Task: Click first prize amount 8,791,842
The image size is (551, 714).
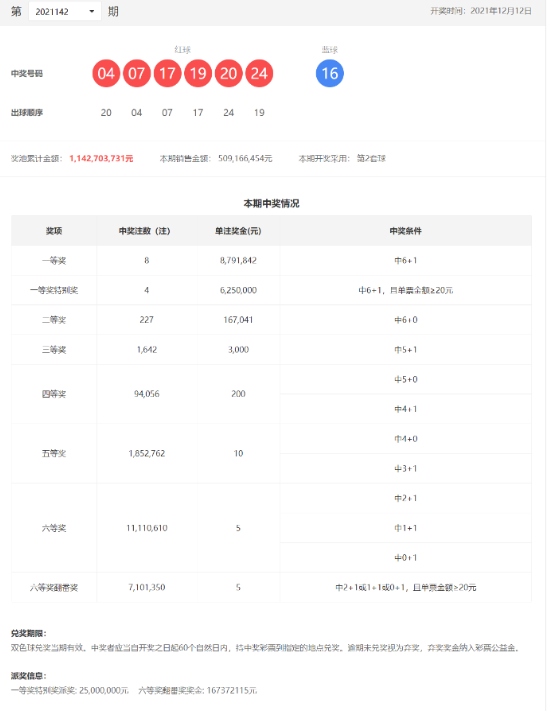Action: point(238,260)
